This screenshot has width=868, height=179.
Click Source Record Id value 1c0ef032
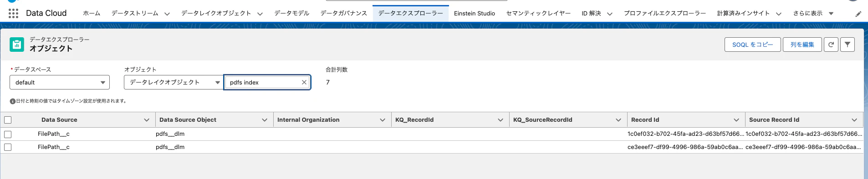coord(804,134)
